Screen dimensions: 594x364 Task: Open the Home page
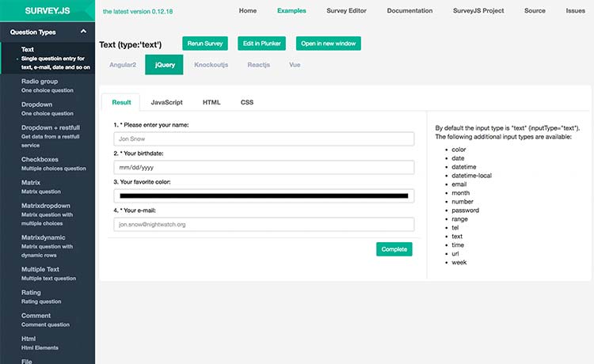pos(248,10)
